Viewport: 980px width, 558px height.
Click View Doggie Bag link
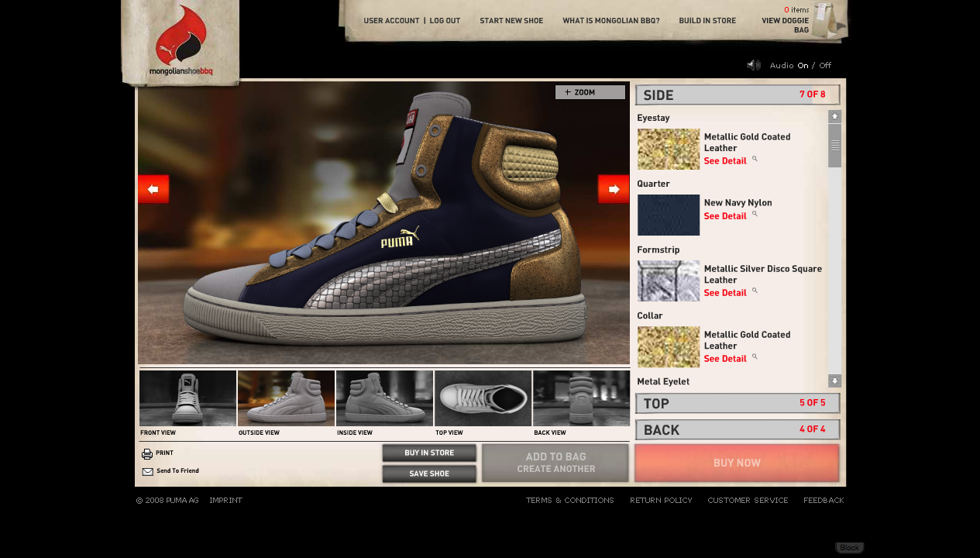pyautogui.click(x=786, y=26)
